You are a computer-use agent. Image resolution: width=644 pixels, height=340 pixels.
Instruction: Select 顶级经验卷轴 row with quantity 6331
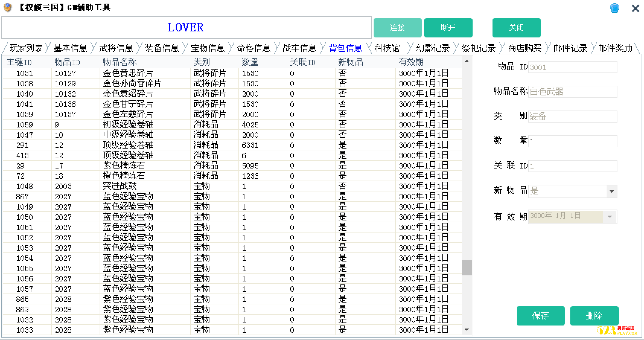click(232, 145)
